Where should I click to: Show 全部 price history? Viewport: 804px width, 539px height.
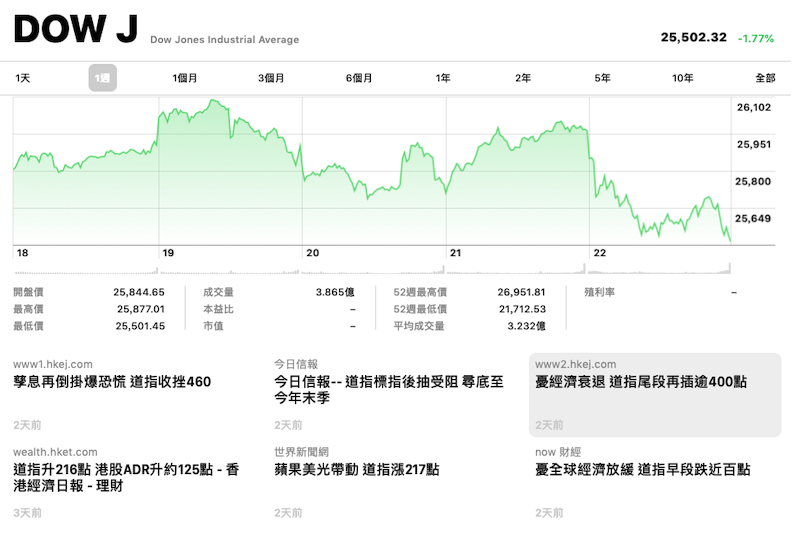pos(765,78)
